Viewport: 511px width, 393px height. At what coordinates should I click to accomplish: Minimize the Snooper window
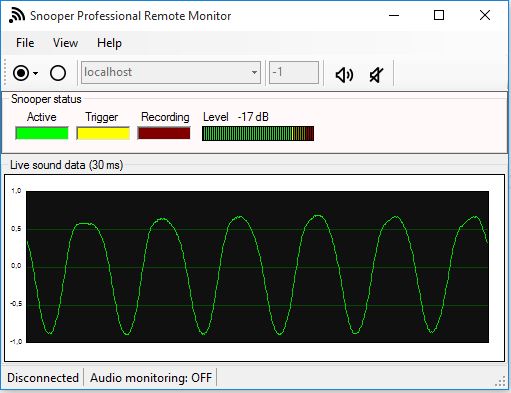click(394, 15)
